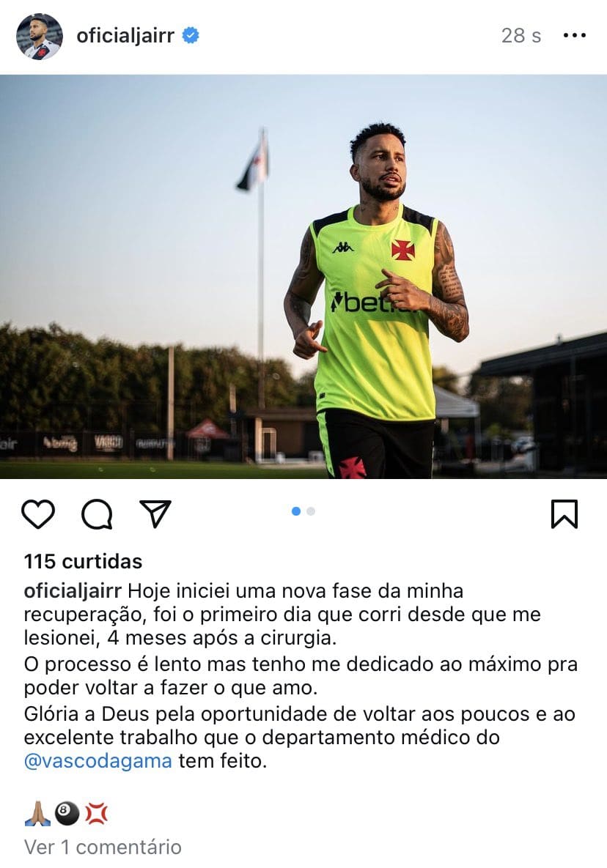
Task: Click oficialjairr username in caption
Action: [x=73, y=591]
